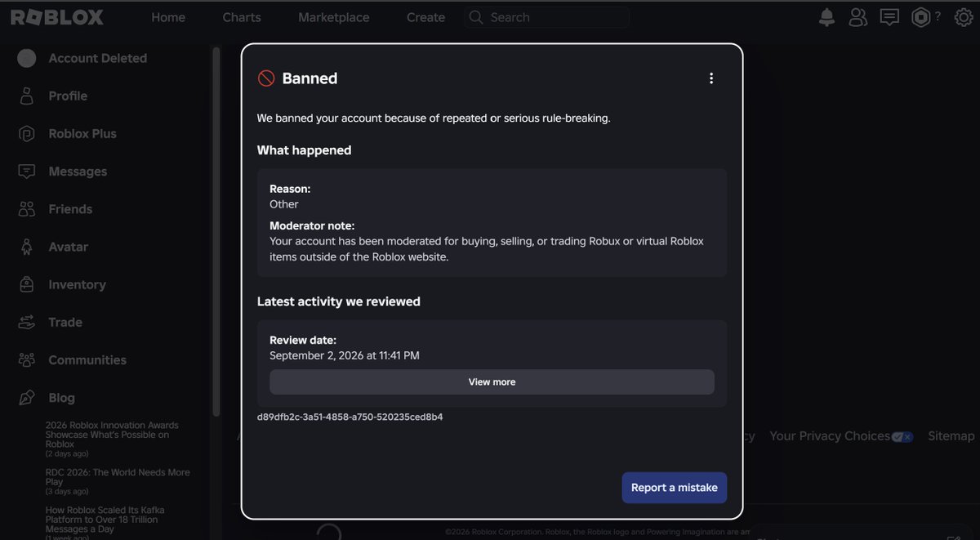The width and height of the screenshot is (980, 540).
Task: Open Roblox Plus label in sidebar
Action: pyautogui.click(x=82, y=133)
